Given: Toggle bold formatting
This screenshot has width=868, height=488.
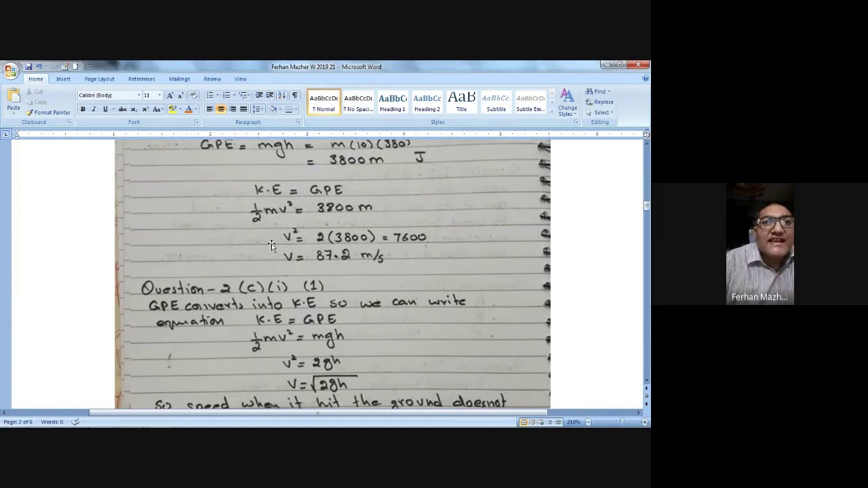Looking at the screenshot, I should coord(83,109).
